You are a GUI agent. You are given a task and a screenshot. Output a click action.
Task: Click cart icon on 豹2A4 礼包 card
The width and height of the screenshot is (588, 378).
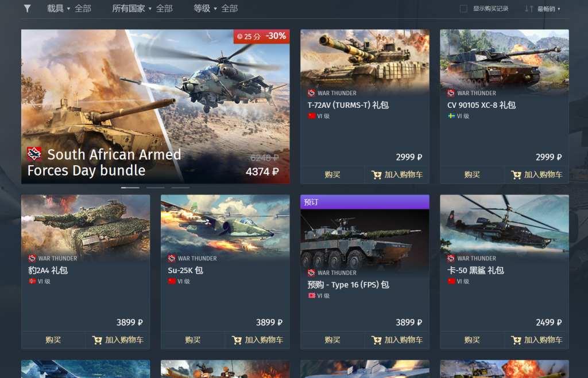(x=97, y=340)
